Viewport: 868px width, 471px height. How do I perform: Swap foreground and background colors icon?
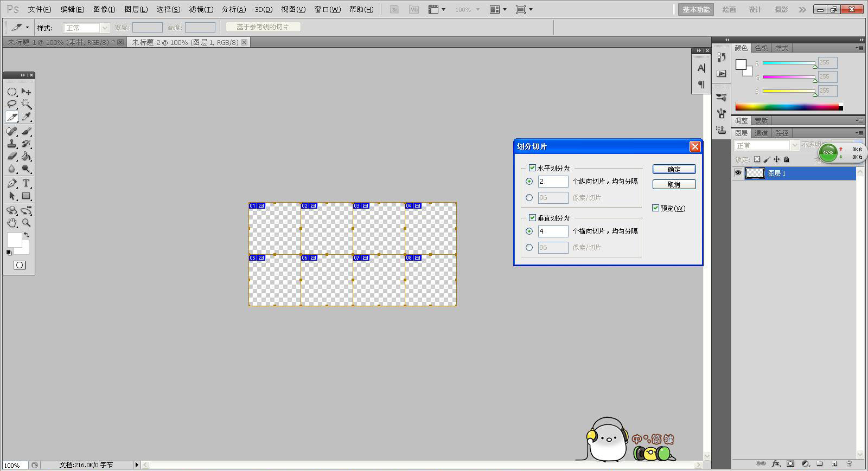coord(27,235)
